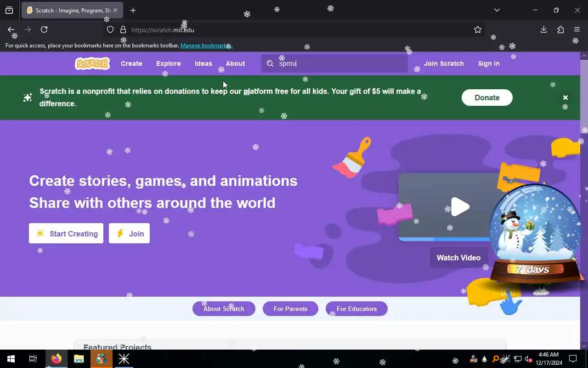Click the site security padlock icon
This screenshot has width=588, height=368.
click(123, 30)
